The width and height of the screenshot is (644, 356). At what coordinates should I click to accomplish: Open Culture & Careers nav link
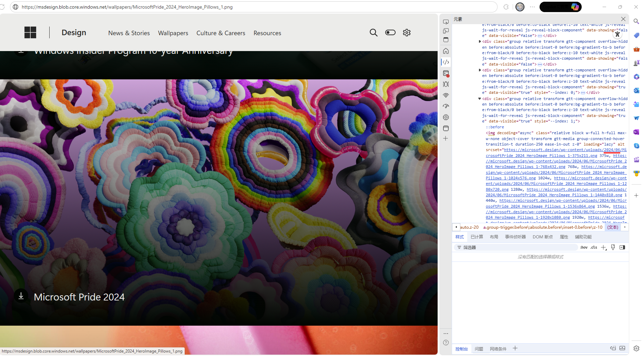221,33
